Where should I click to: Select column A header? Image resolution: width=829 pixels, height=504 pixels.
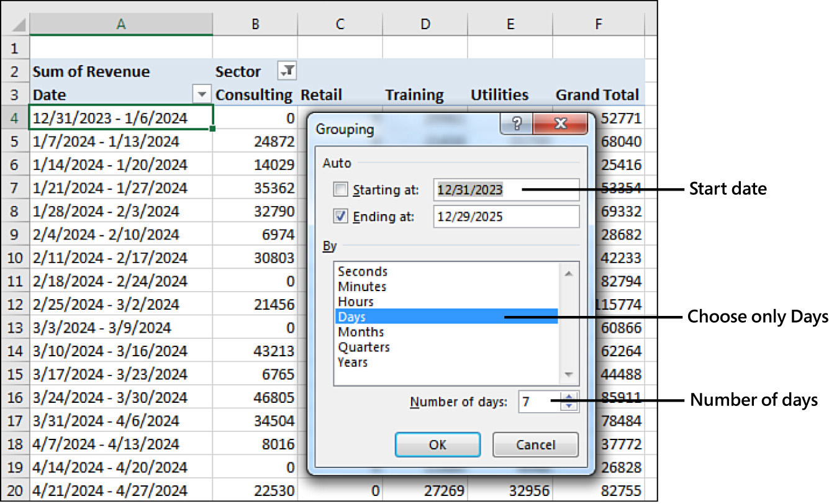coord(121,24)
